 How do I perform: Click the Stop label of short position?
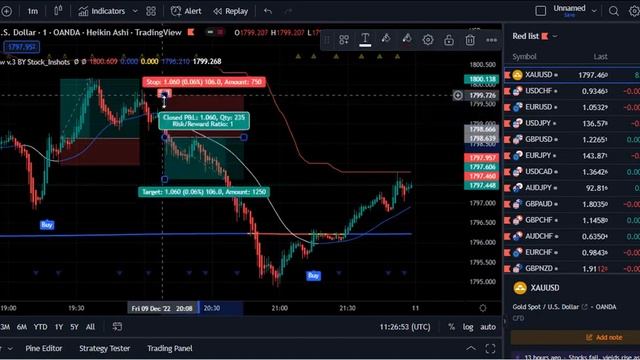pos(204,82)
